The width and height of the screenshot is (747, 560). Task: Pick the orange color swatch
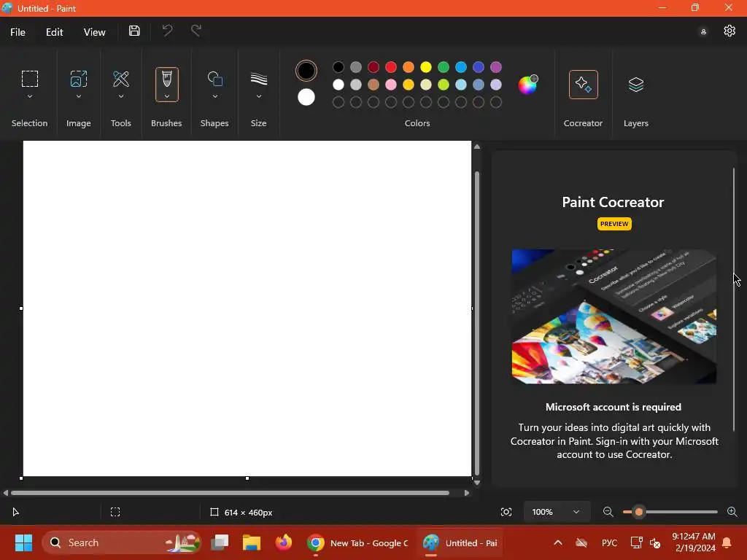[x=409, y=67]
